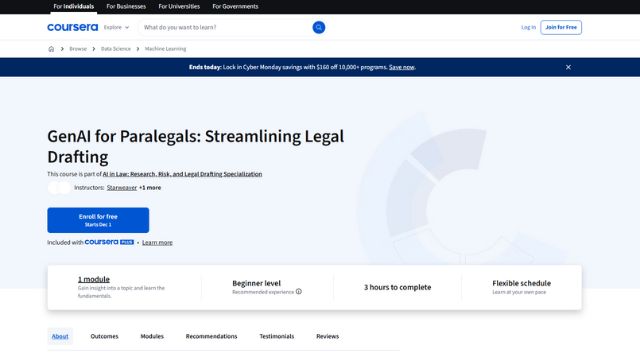
Task: Click the Log In link
Action: (x=529, y=27)
